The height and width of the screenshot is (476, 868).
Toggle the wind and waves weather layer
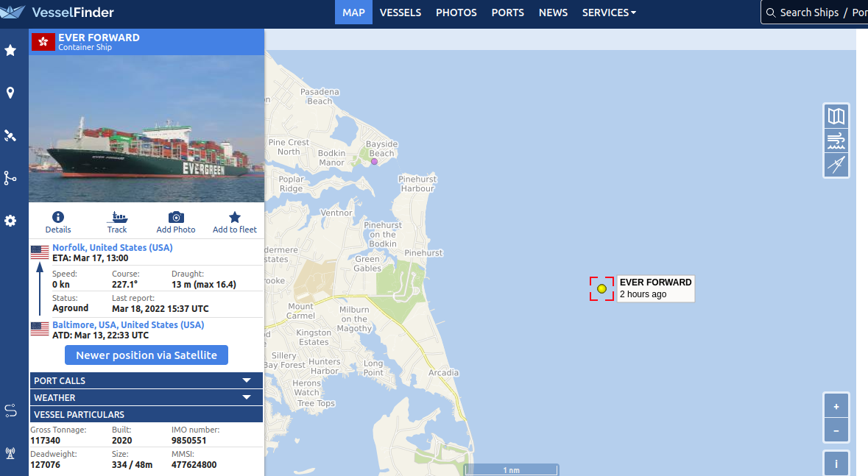click(836, 141)
